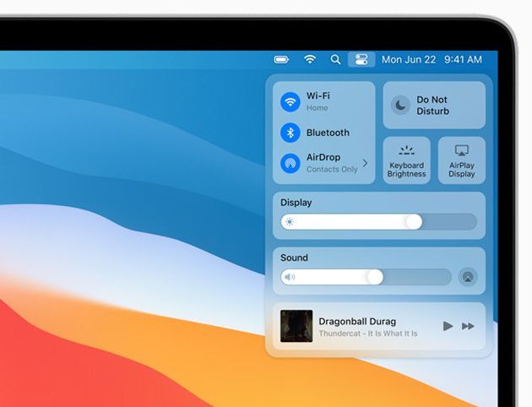Open Spotlight search magnifier
This screenshot has width=532, height=407.
[x=335, y=60]
